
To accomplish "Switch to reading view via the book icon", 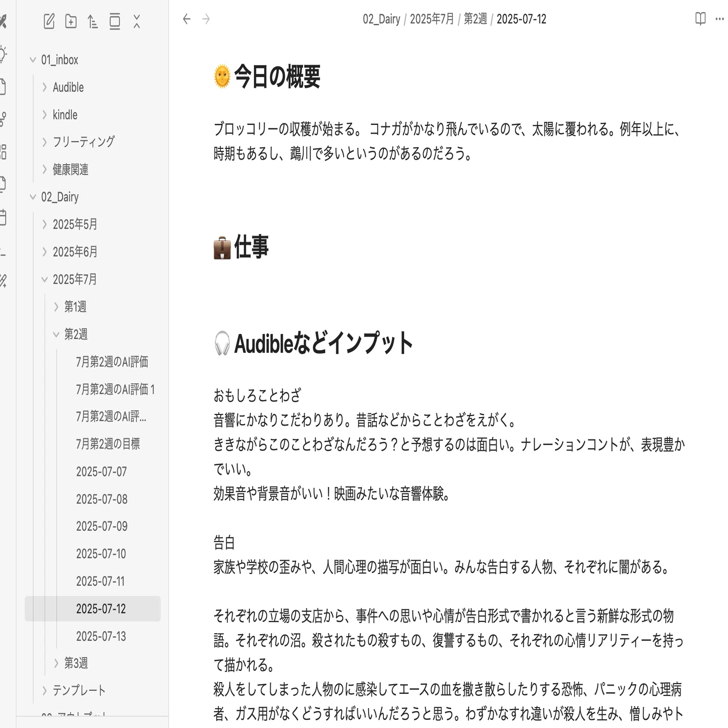I will (x=700, y=19).
